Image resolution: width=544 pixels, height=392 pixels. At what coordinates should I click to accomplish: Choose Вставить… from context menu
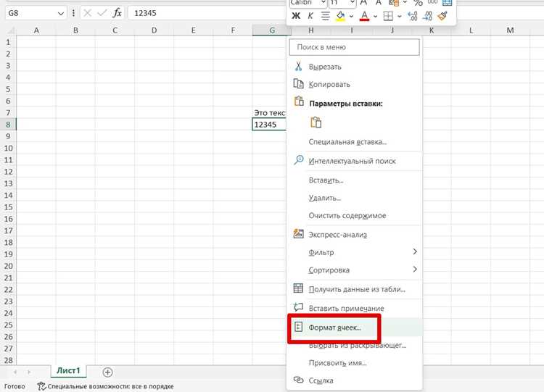(x=354, y=180)
